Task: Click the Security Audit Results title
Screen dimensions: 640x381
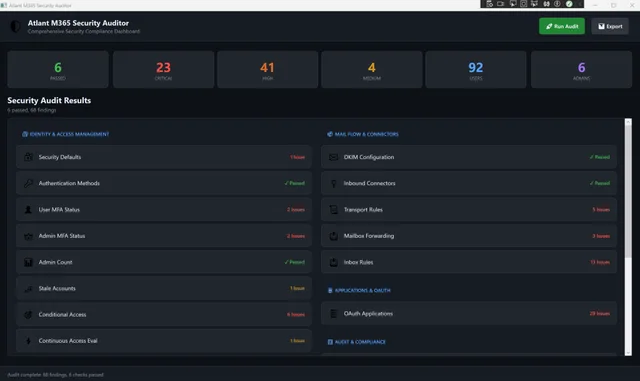Action: click(x=49, y=100)
